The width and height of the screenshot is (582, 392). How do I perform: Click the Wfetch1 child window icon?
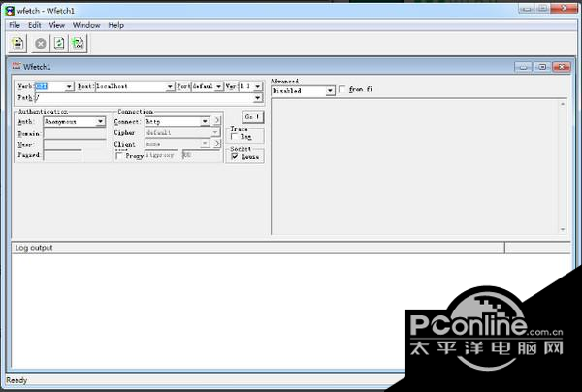point(16,66)
